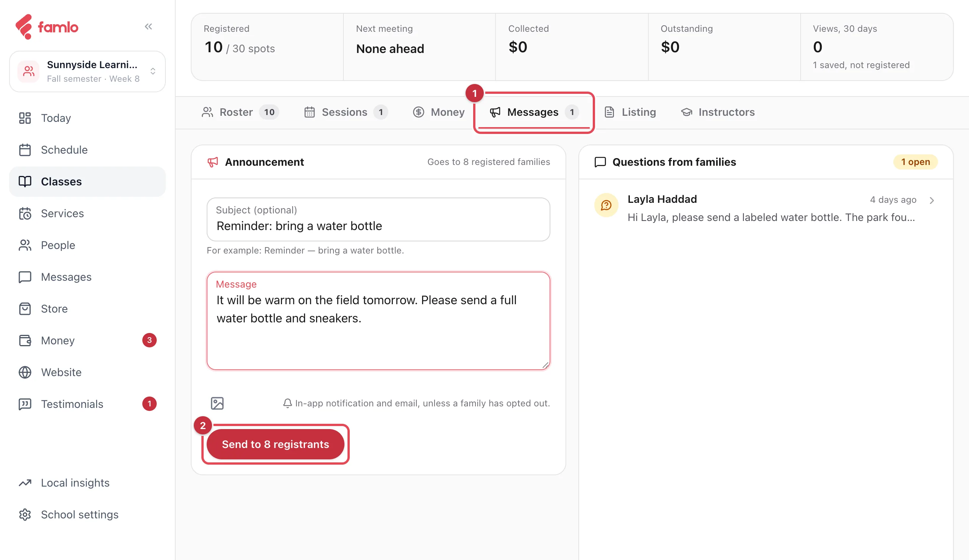This screenshot has height=560, width=969.
Task: Open Testimonials in sidebar
Action: coord(87,404)
